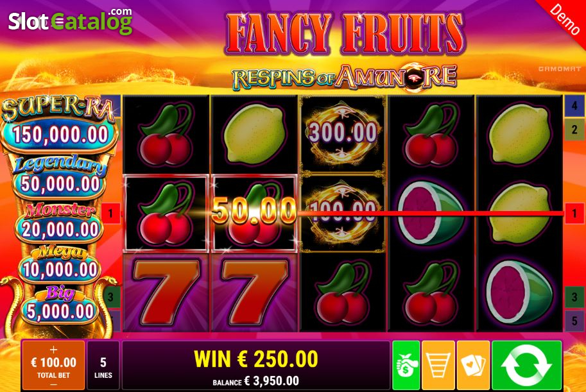Select payline 2 marker on the right side
Image resolution: width=586 pixels, height=392 pixels.
click(574, 130)
